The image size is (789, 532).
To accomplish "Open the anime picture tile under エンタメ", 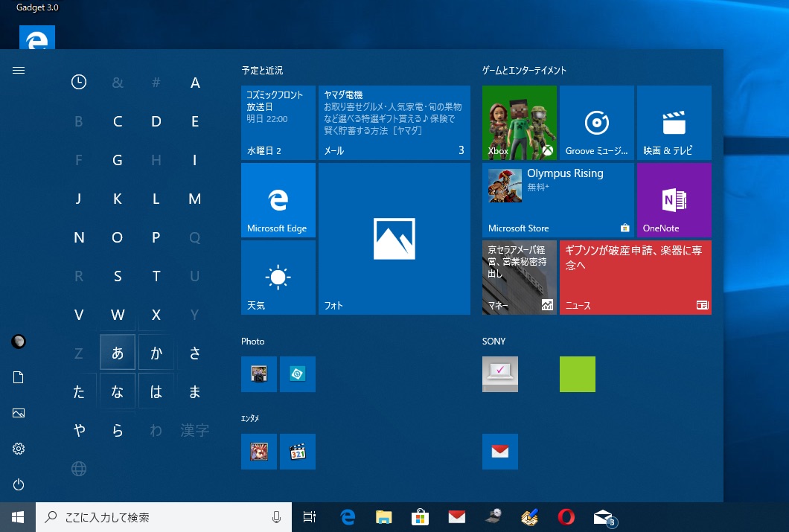I will tap(258, 452).
